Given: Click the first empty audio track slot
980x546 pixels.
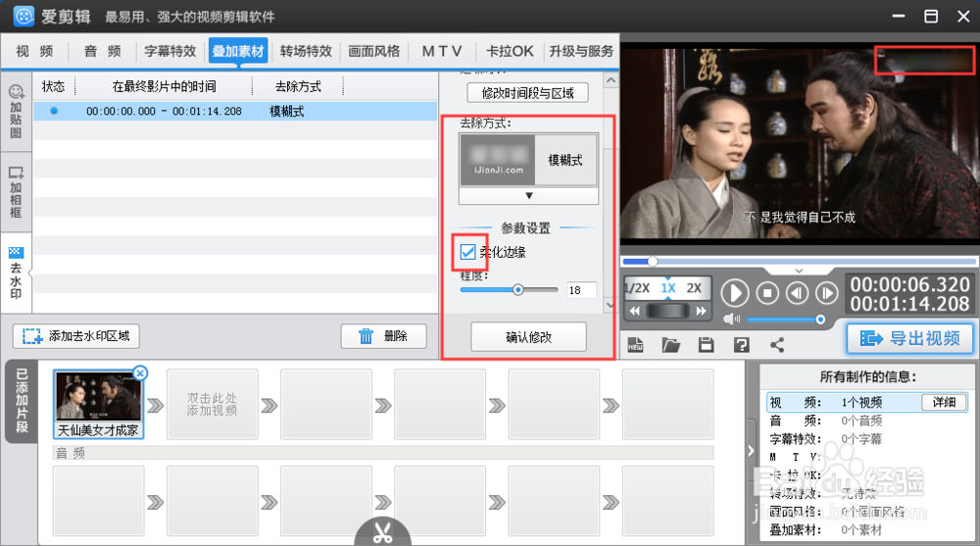Looking at the screenshot, I should coord(99,501).
